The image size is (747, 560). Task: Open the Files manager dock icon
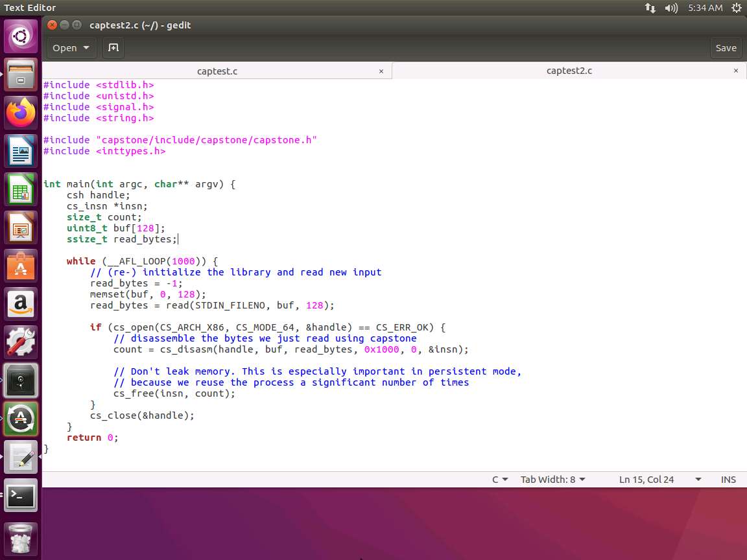pos(21,75)
